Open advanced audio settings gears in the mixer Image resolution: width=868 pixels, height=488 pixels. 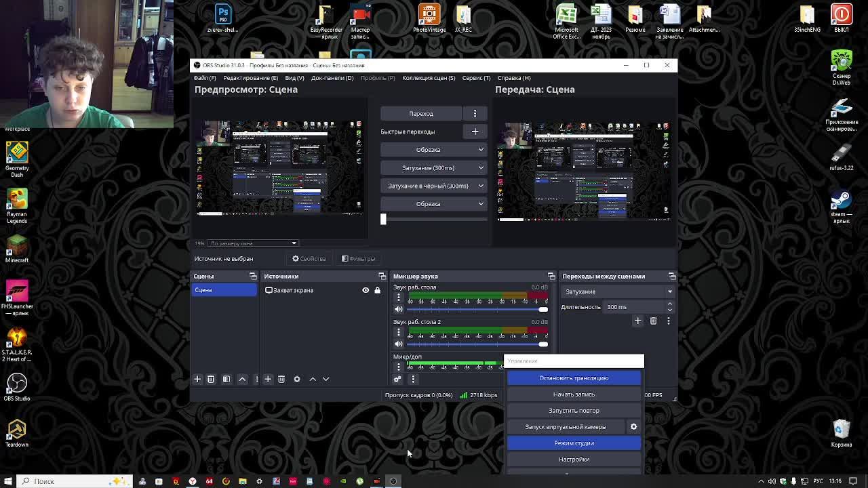point(397,379)
